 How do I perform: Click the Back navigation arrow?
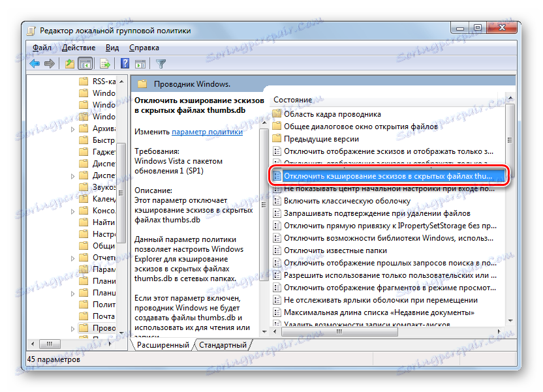(x=34, y=63)
